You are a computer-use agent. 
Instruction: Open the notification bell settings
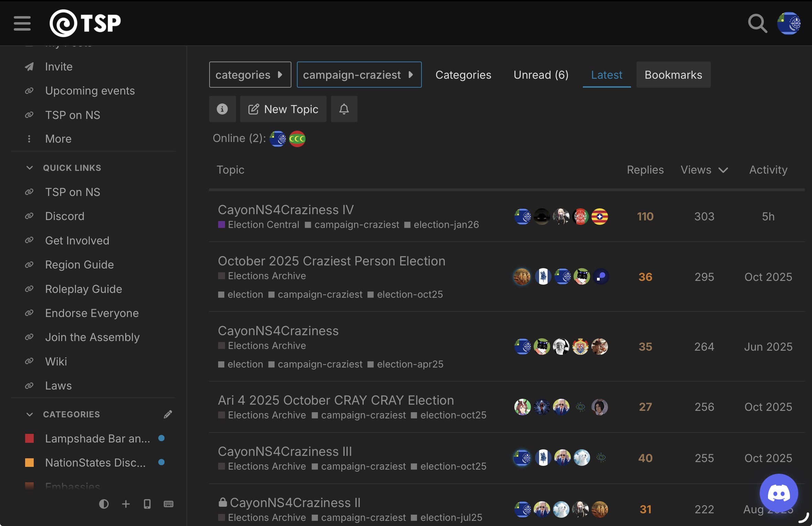pos(344,109)
